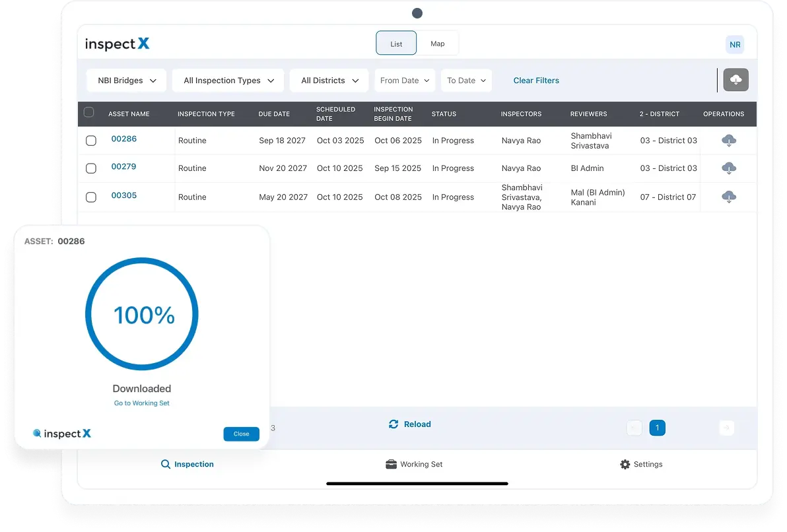Click the download cloud icon for asset 00305

(728, 197)
